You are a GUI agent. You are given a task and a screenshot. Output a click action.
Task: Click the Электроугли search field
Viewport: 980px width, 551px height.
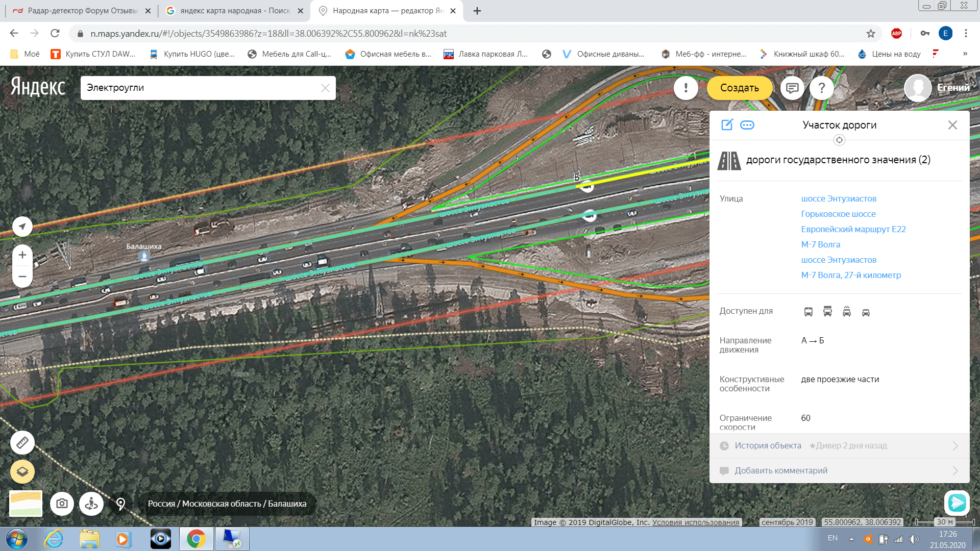point(202,88)
